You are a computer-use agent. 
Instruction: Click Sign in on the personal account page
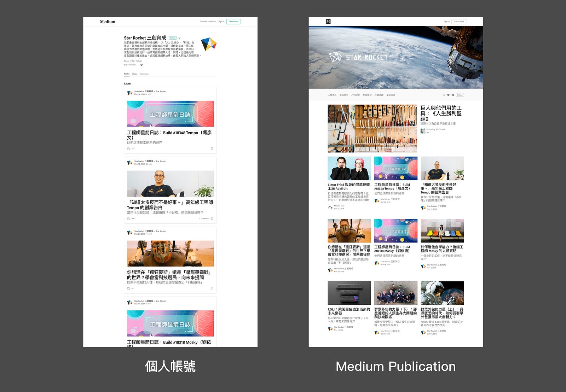[221, 22]
